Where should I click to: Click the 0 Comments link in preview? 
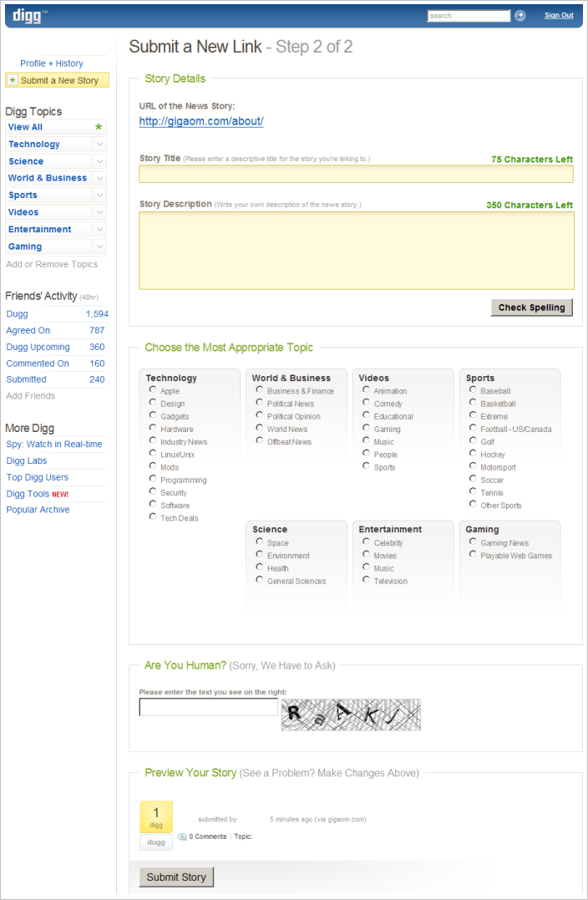[208, 836]
